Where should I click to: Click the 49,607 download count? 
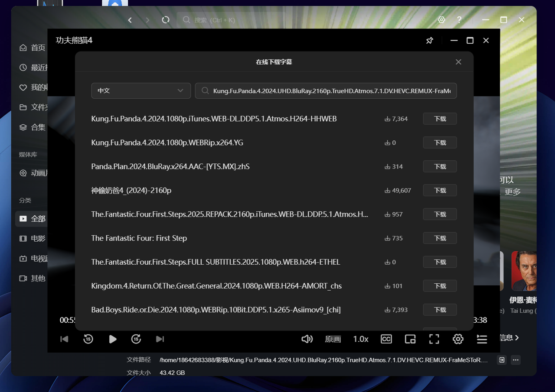(x=398, y=190)
